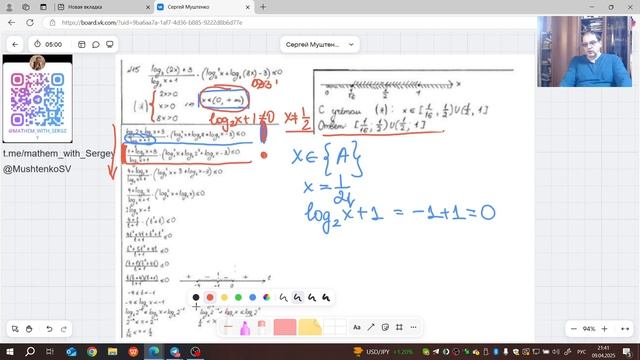Pick the red pen color
Viewport: 640px width, 360px height.
tap(210, 298)
